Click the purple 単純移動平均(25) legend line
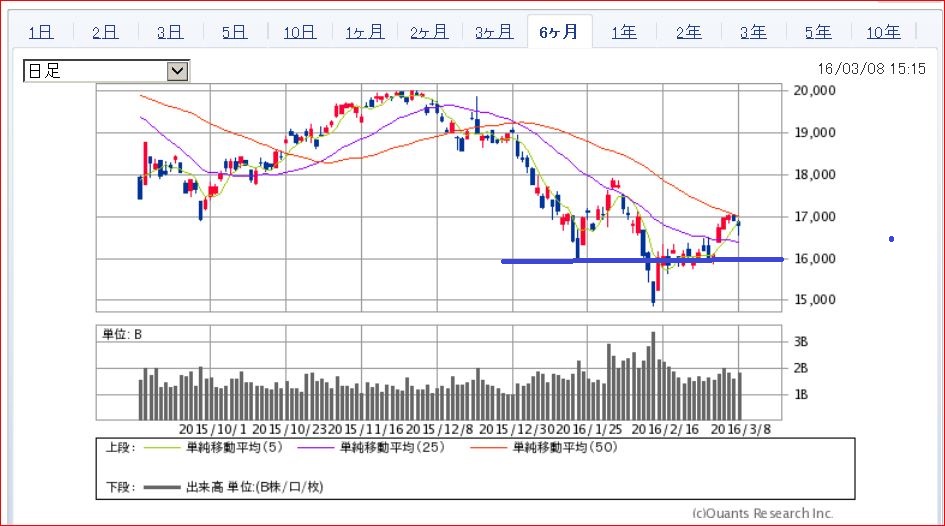 312,448
